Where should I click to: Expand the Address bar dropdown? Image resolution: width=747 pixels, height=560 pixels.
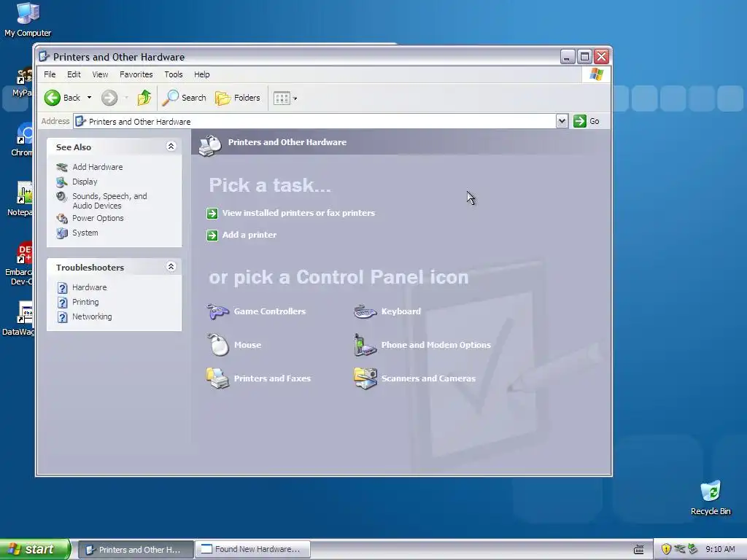tap(562, 121)
